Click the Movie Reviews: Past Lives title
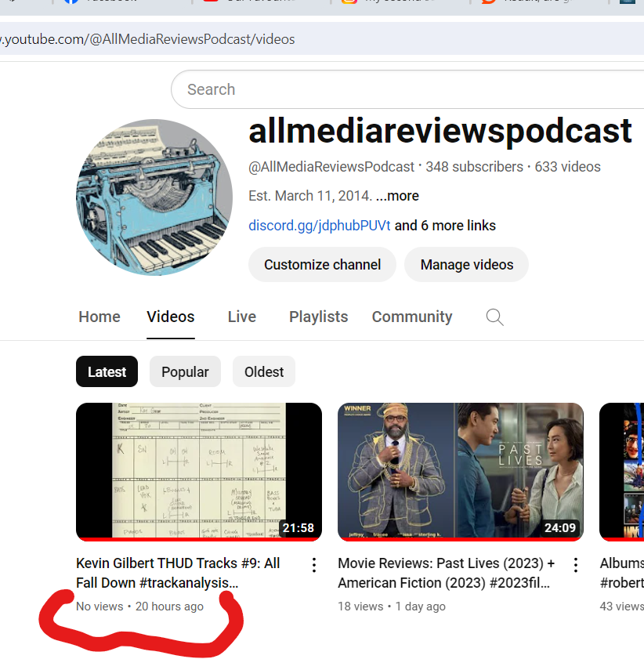Screen dimensions: 644x659 446,573
